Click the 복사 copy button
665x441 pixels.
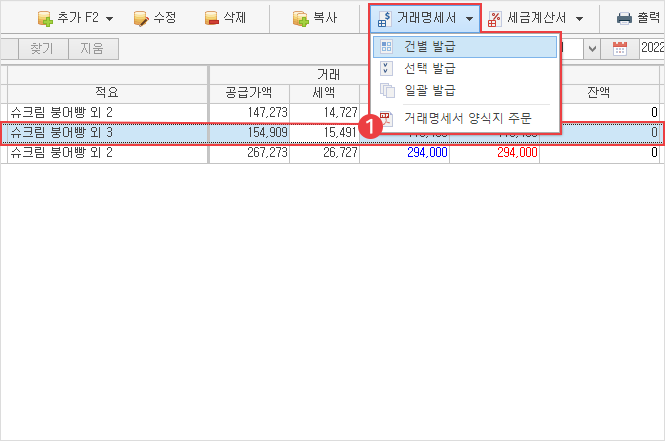coord(315,18)
